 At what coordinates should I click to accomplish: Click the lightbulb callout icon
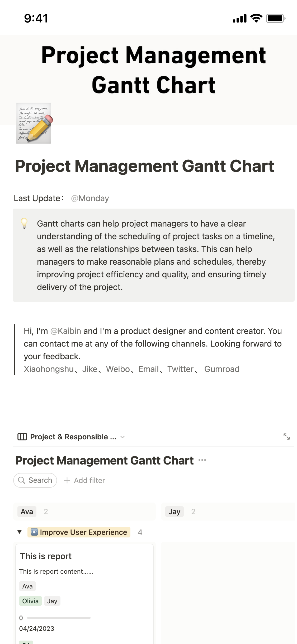pyautogui.click(x=24, y=223)
